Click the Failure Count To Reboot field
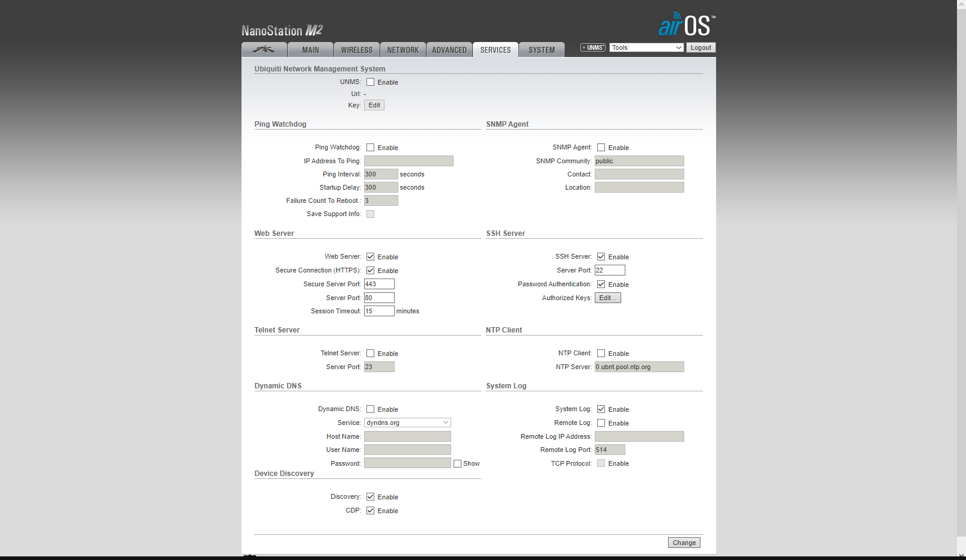This screenshot has width=966, height=560. [381, 200]
